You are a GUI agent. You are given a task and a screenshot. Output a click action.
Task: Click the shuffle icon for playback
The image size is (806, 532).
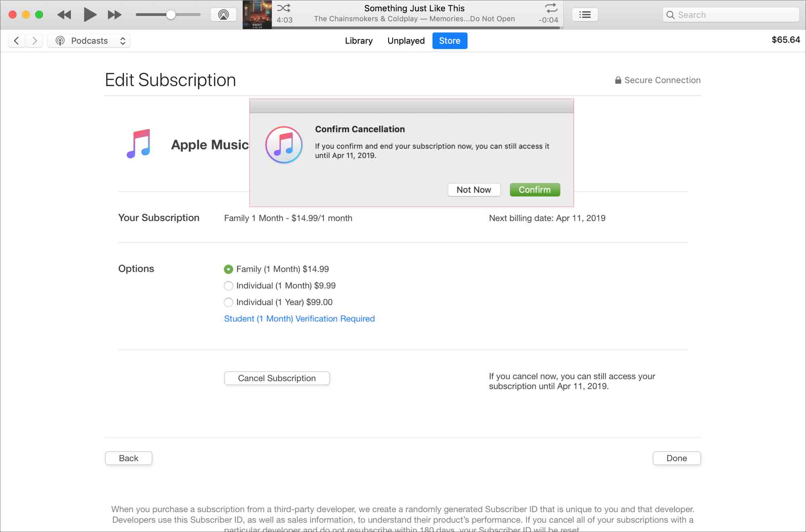coord(284,9)
